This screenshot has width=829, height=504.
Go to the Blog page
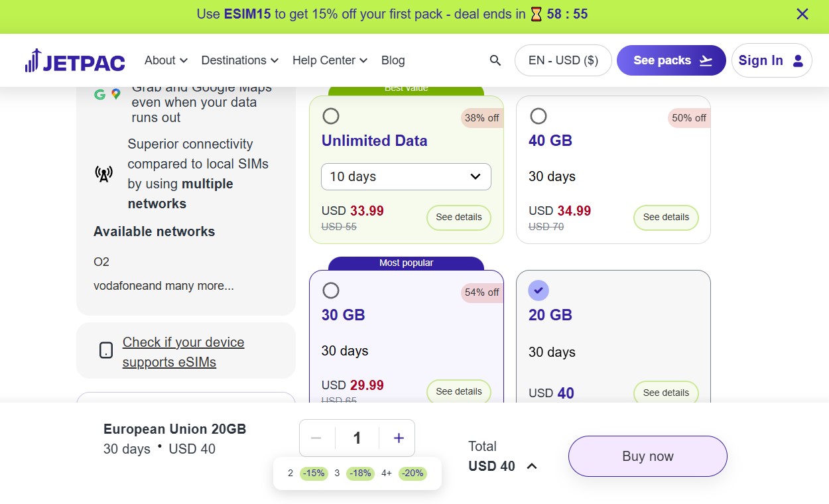point(393,60)
